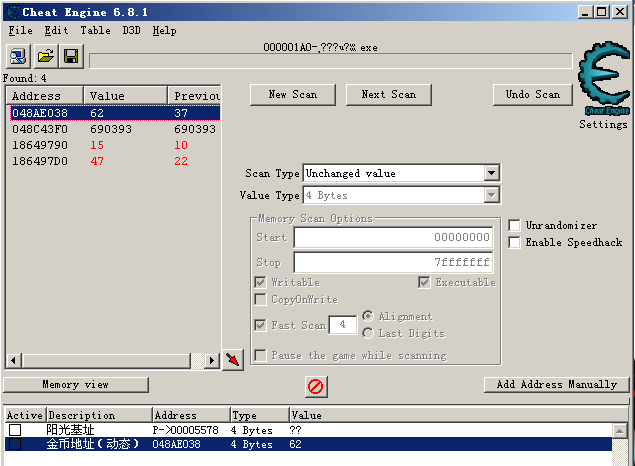Toggle the Writable checkbox
635x466 pixels.
[x=260, y=282]
